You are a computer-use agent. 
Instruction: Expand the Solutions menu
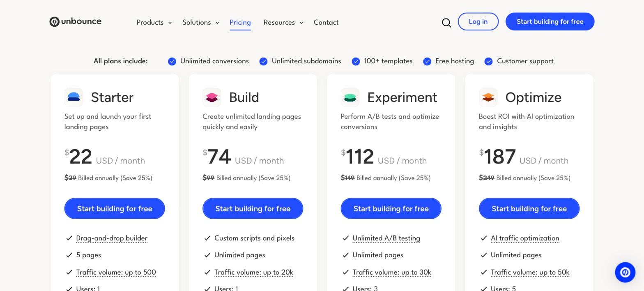[x=200, y=23]
